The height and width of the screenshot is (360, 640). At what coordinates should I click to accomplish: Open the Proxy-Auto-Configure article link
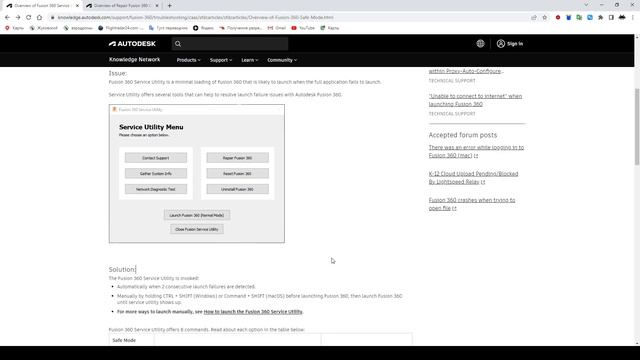pos(465,71)
